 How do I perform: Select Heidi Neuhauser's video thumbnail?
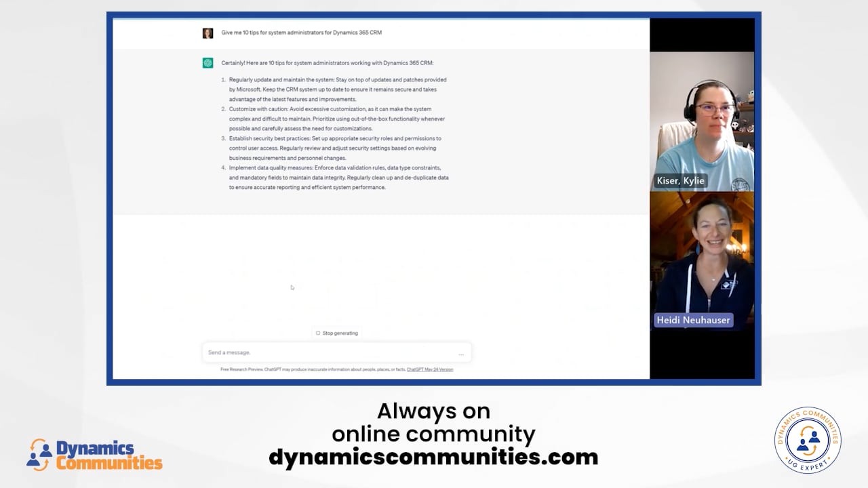pyautogui.click(x=702, y=264)
